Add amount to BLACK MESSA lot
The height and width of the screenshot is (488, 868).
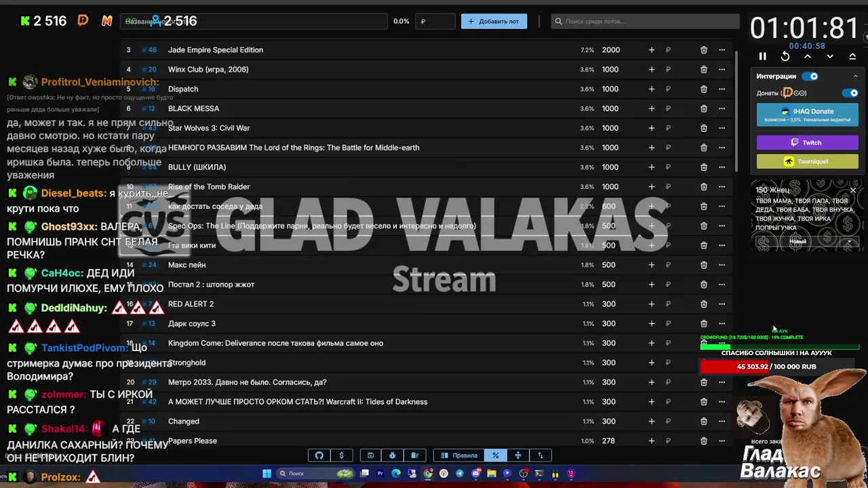652,108
